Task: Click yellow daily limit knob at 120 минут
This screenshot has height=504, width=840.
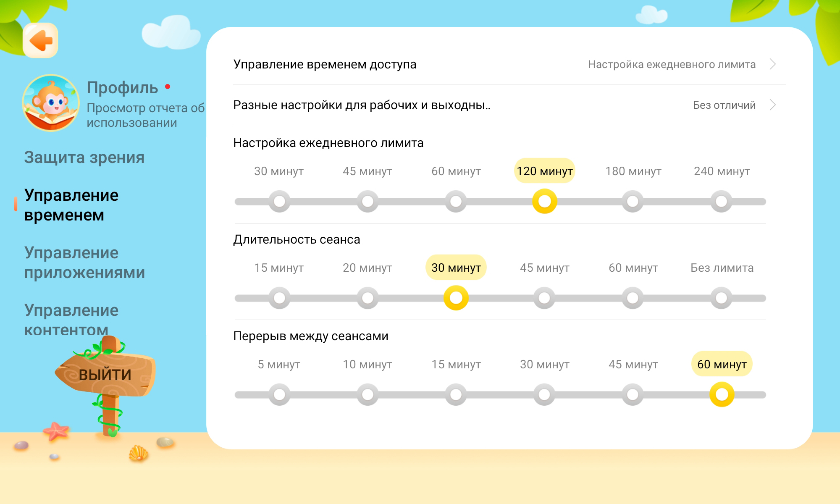Action: click(x=545, y=202)
